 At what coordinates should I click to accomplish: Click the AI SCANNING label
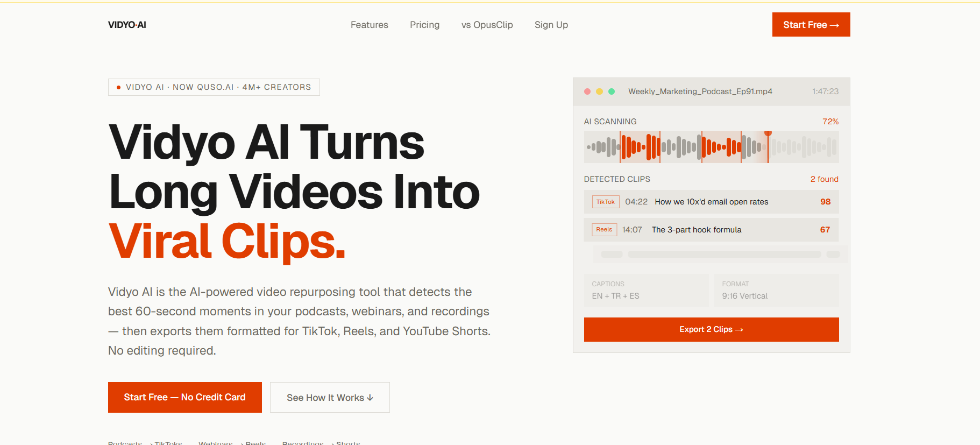click(610, 122)
